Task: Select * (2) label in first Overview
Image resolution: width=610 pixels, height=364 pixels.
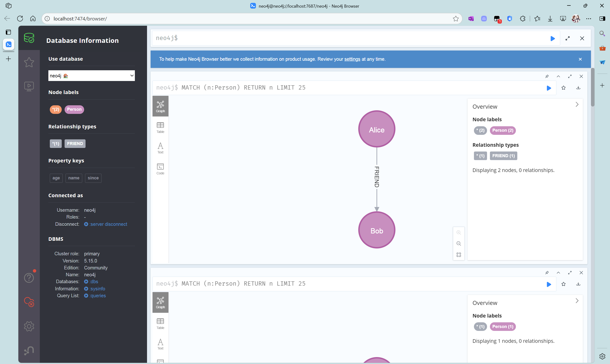Action: pyautogui.click(x=481, y=131)
